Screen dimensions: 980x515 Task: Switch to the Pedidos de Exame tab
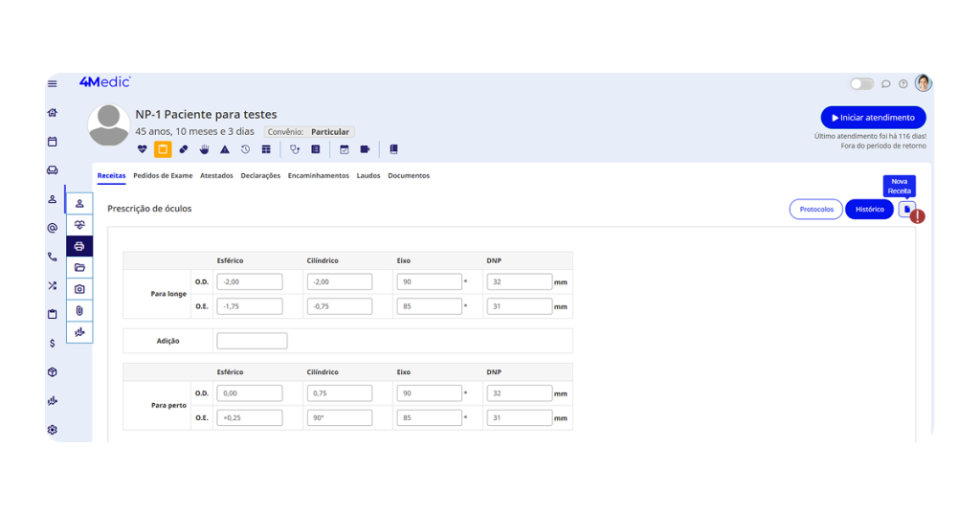[163, 176]
